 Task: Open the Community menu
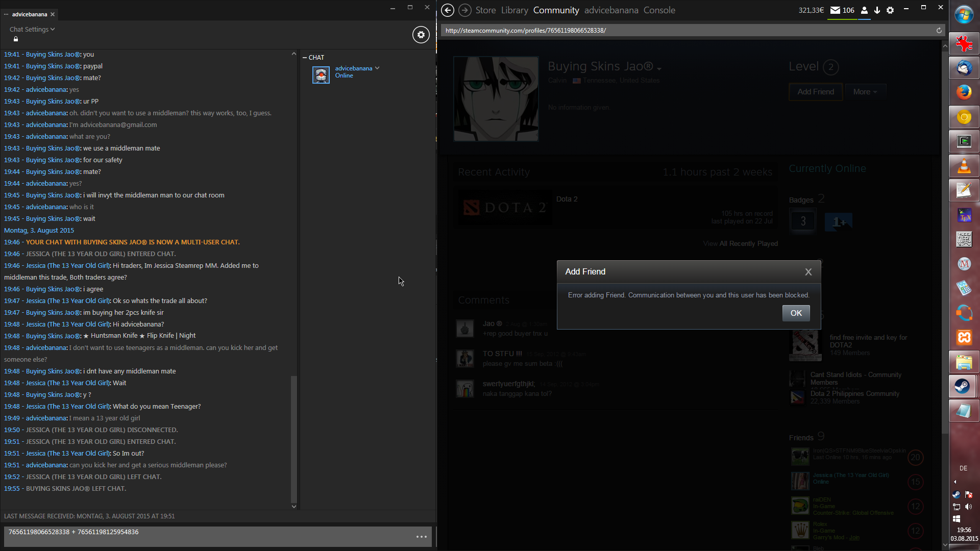556,10
